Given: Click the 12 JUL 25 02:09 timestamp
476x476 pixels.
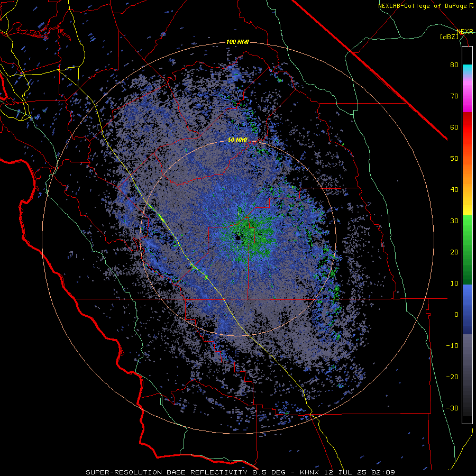Looking at the screenshot, I should (359, 472).
